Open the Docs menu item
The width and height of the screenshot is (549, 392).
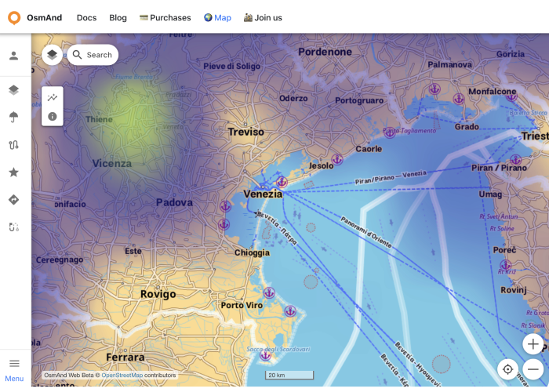tap(86, 17)
